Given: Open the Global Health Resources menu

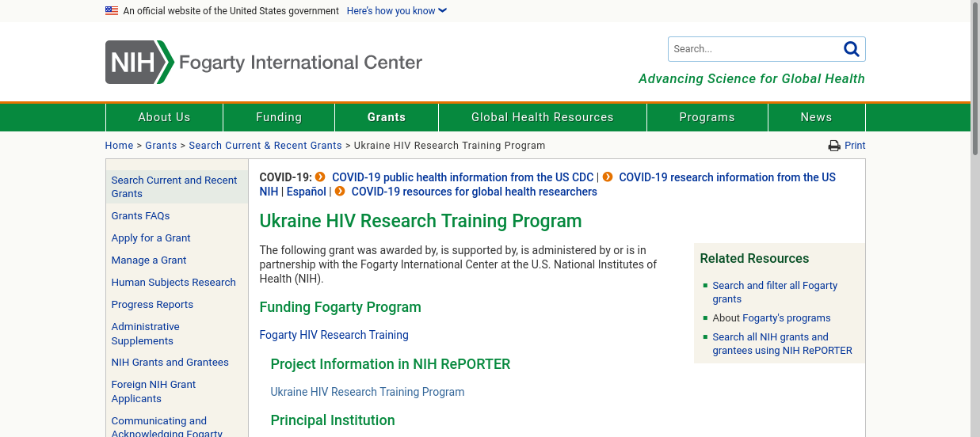Looking at the screenshot, I should pos(543,117).
